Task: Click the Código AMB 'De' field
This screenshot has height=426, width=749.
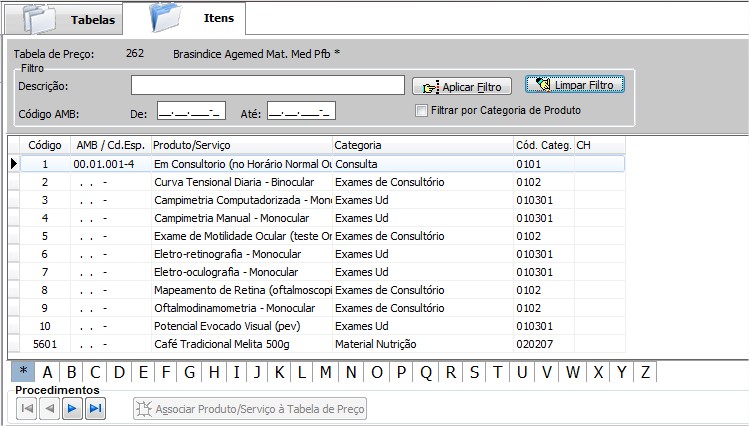Action: [x=192, y=111]
